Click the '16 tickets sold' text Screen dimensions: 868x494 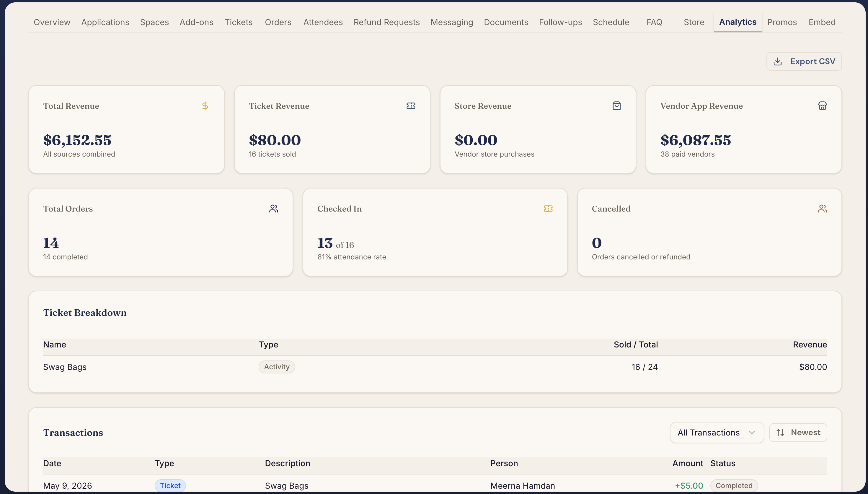(x=272, y=154)
